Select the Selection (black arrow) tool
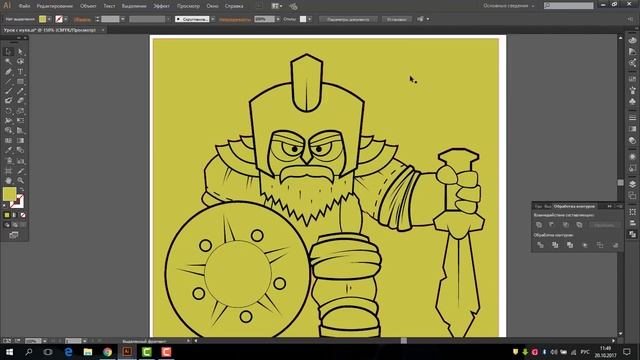Screen dimensions: 640x360 coord(8,51)
